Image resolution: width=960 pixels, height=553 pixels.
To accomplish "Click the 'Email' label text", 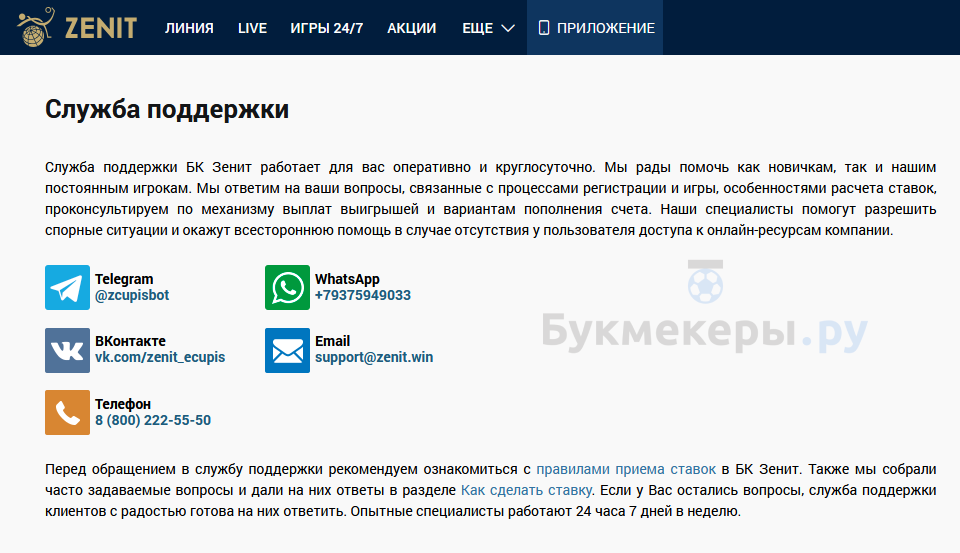I will [x=332, y=341].
